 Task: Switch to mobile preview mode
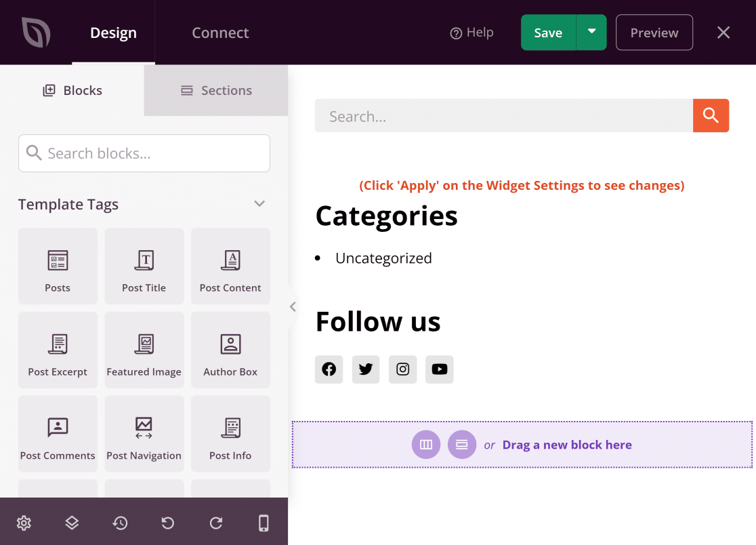point(264,523)
